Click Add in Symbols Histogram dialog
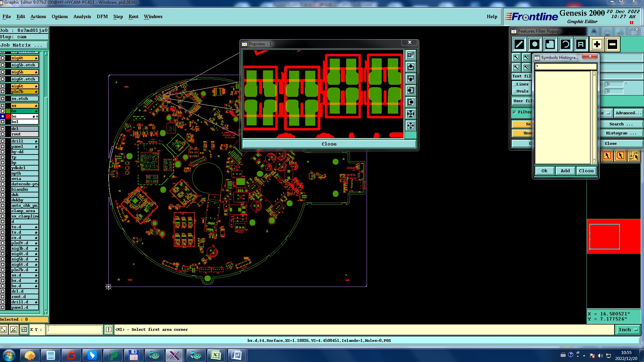Image resolution: width=644 pixels, height=362 pixels. point(565,171)
